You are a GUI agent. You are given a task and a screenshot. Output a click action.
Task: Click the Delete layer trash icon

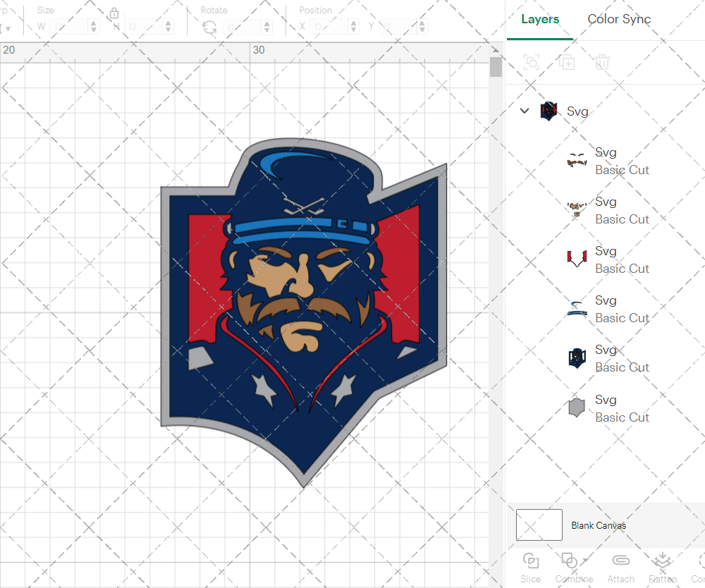click(x=603, y=62)
